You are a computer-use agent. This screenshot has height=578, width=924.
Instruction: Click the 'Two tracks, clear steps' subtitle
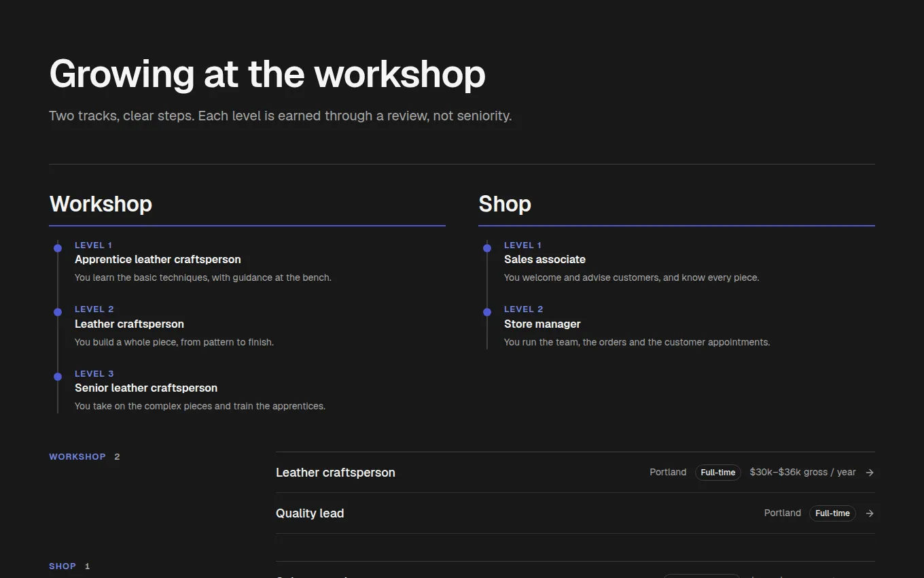coord(280,116)
